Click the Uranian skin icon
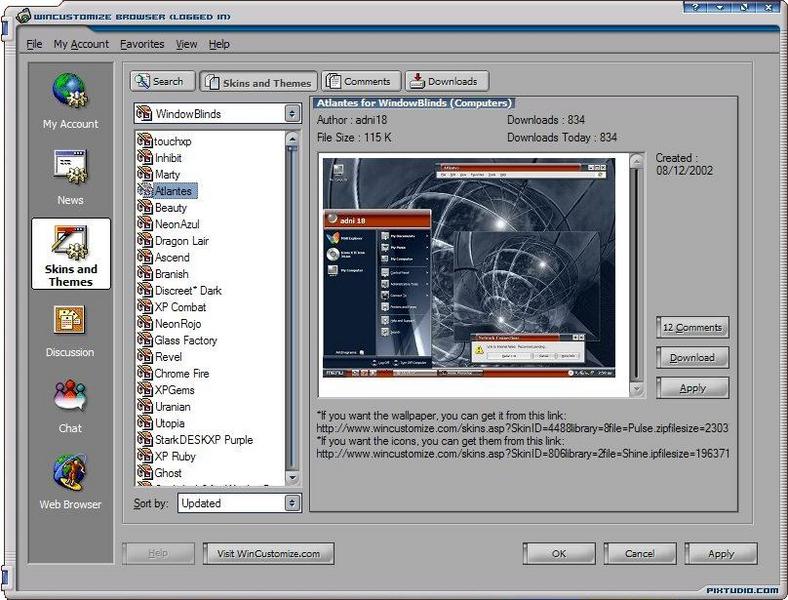Viewport: 788px width, 600px height. pos(145,406)
